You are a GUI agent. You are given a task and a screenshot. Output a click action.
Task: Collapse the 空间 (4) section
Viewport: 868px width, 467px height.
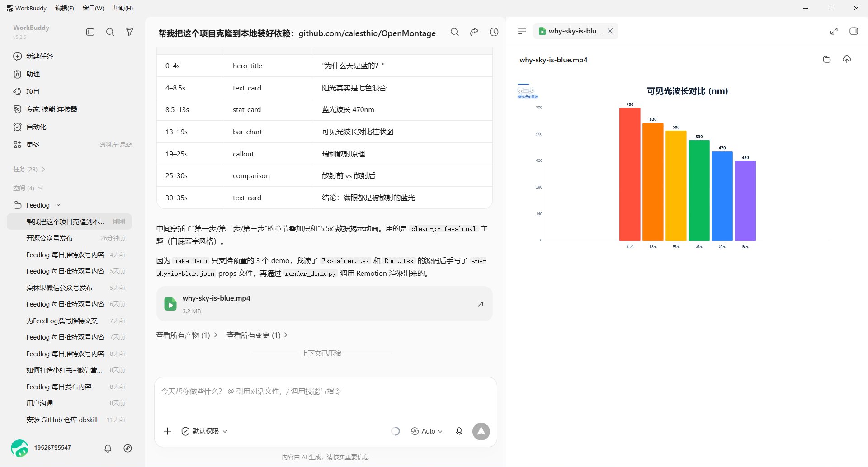pos(28,188)
